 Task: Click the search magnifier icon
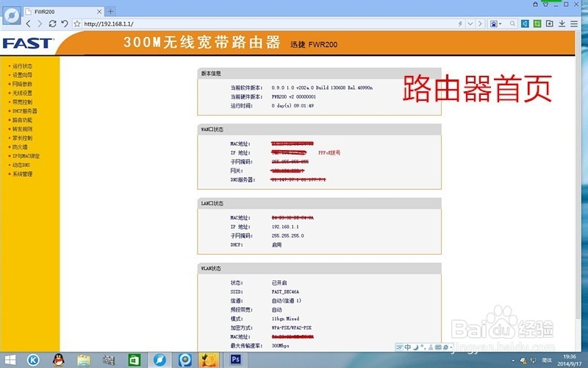(512, 24)
